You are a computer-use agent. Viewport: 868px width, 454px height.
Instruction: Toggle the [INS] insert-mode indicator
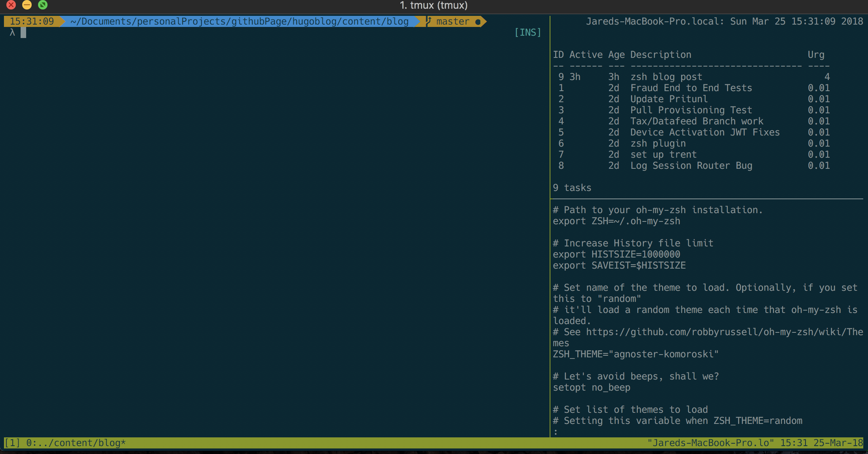528,32
